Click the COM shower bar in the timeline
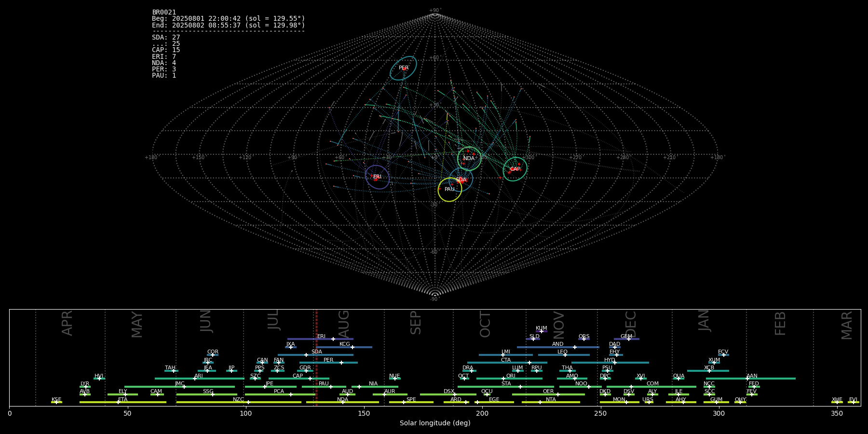Viewport: 868px width, 434px height. (651, 387)
